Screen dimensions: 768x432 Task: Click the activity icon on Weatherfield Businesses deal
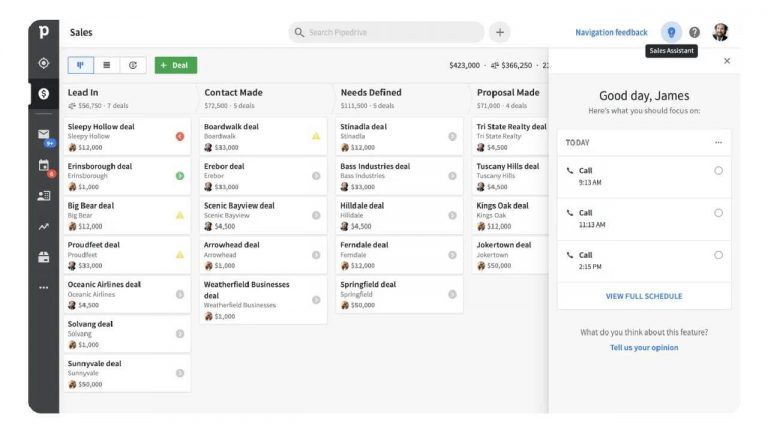click(316, 300)
